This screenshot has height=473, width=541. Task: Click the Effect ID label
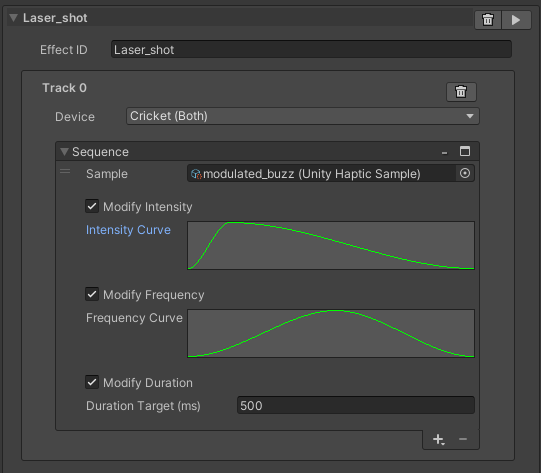click(64, 50)
